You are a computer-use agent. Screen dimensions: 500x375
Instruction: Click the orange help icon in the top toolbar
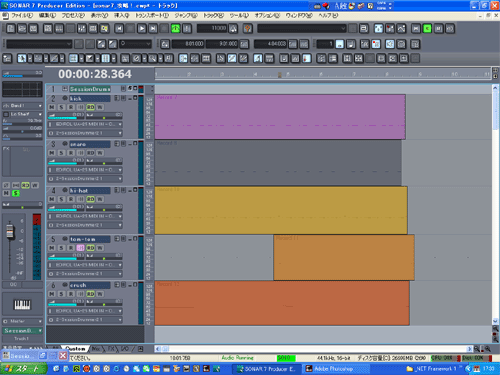pos(248,29)
